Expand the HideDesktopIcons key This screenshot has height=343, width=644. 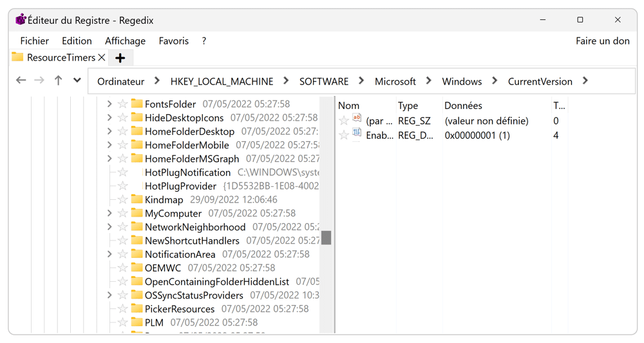[x=109, y=117]
